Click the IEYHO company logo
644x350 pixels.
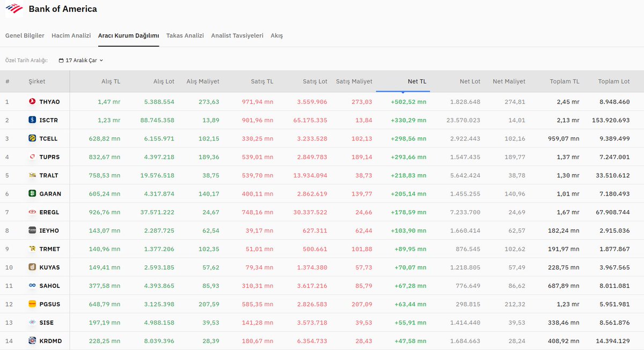[x=33, y=230]
